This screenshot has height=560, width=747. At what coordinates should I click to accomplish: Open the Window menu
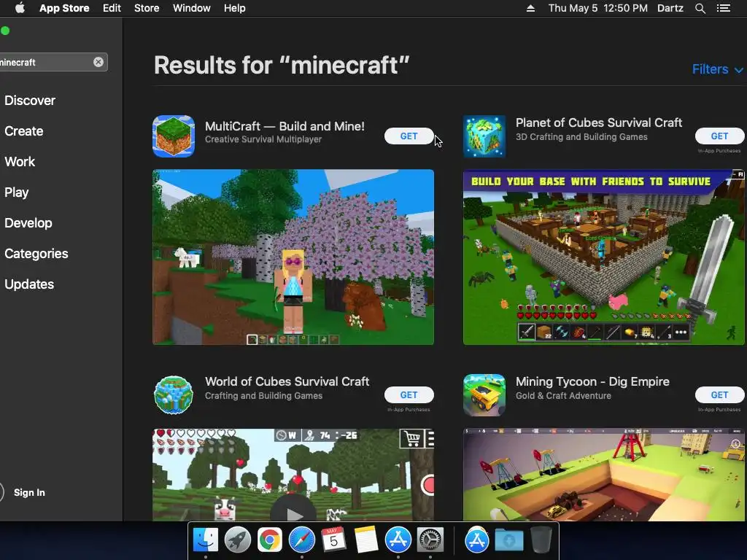coord(192,8)
